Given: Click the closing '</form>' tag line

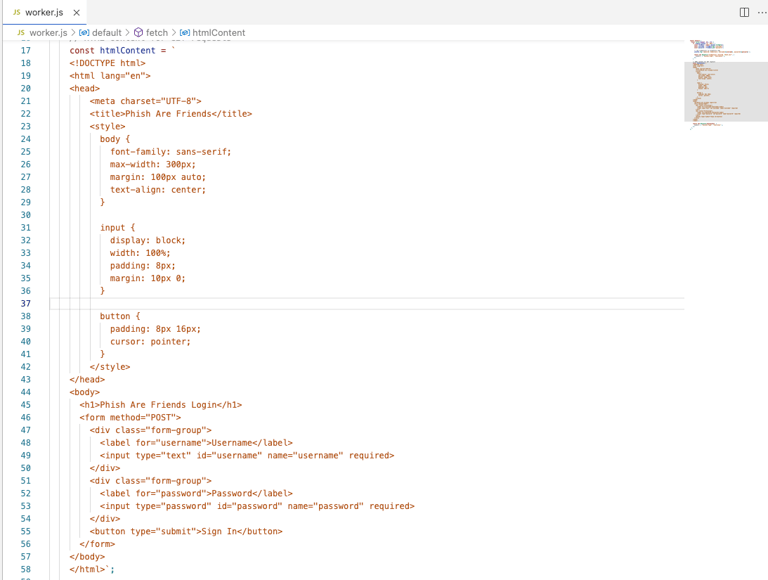Looking at the screenshot, I should (x=97, y=544).
